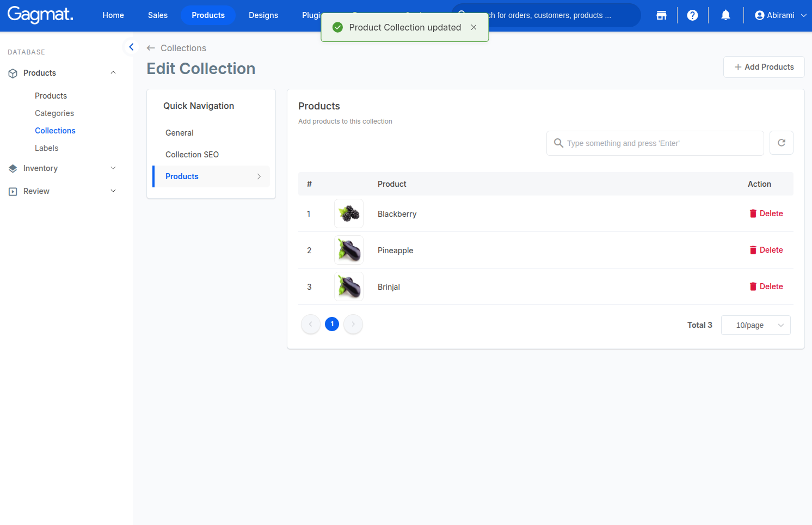Image resolution: width=812 pixels, height=525 pixels.
Task: Click the back arrow beside Collections
Action: point(151,48)
